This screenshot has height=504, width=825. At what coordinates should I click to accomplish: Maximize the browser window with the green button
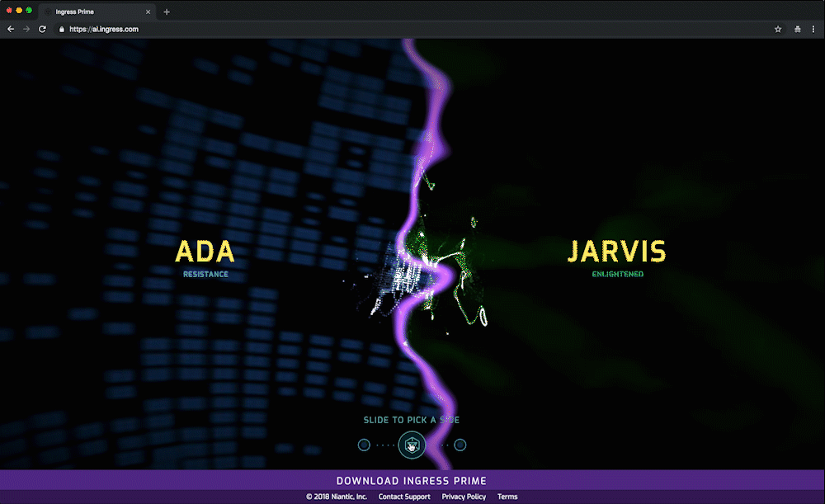[29, 11]
